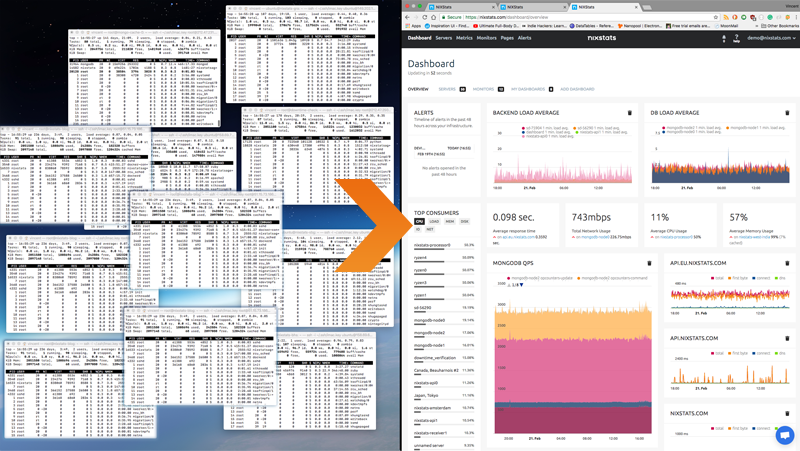Advance the MongoDB QPS legend page with the down arrow
This screenshot has height=451, width=800.
point(521,285)
